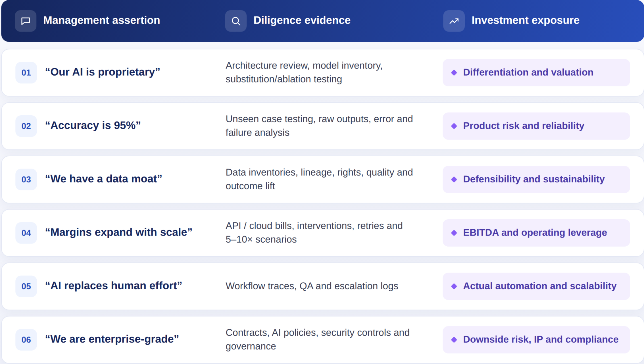Click the "We have a data moat" assertion

coord(104,179)
